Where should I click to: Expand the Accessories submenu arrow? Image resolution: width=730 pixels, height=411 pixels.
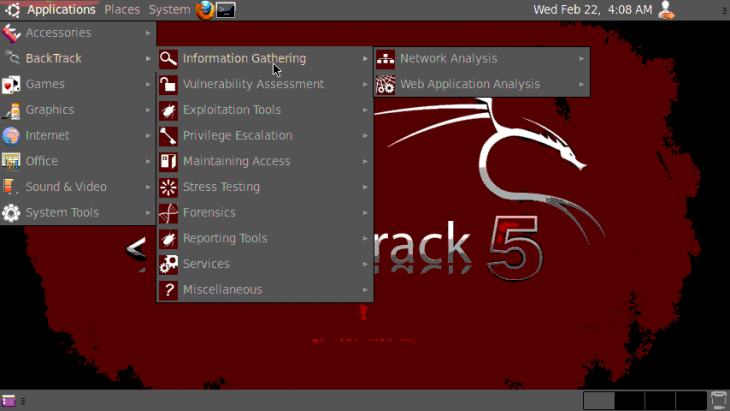click(148, 33)
